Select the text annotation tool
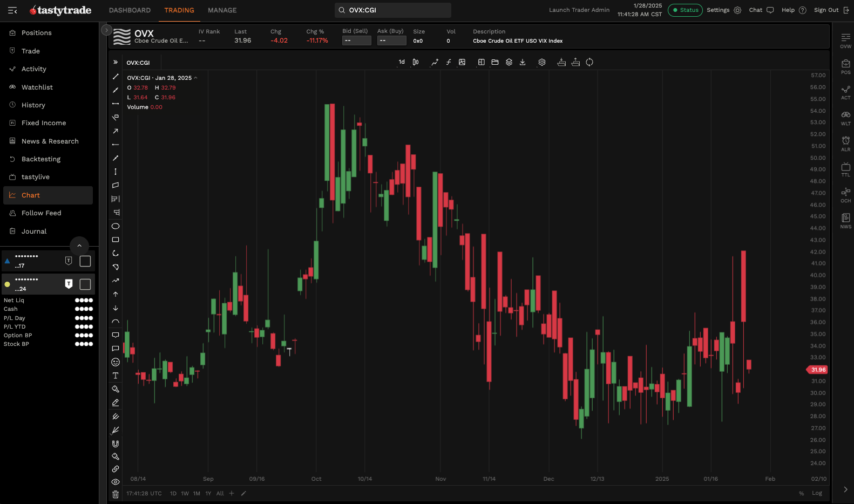 116,376
